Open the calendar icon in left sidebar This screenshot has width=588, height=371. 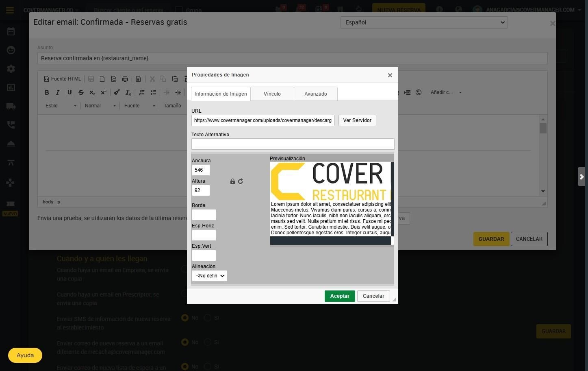pyautogui.click(x=11, y=31)
